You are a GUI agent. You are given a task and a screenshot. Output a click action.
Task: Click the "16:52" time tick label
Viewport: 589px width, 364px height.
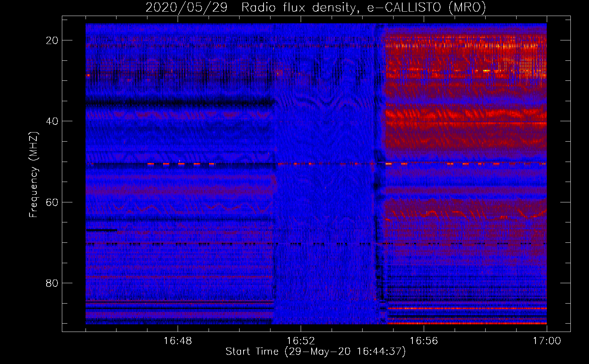tap(301, 341)
